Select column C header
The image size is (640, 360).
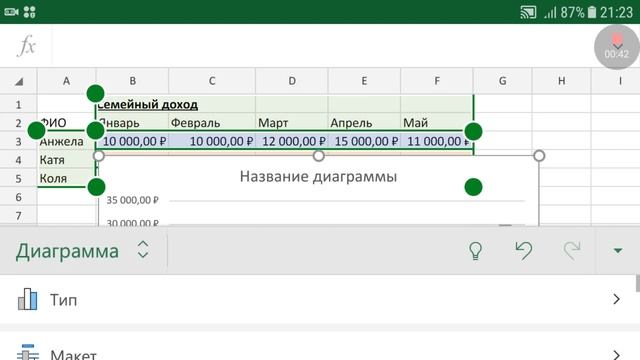pyautogui.click(x=212, y=81)
